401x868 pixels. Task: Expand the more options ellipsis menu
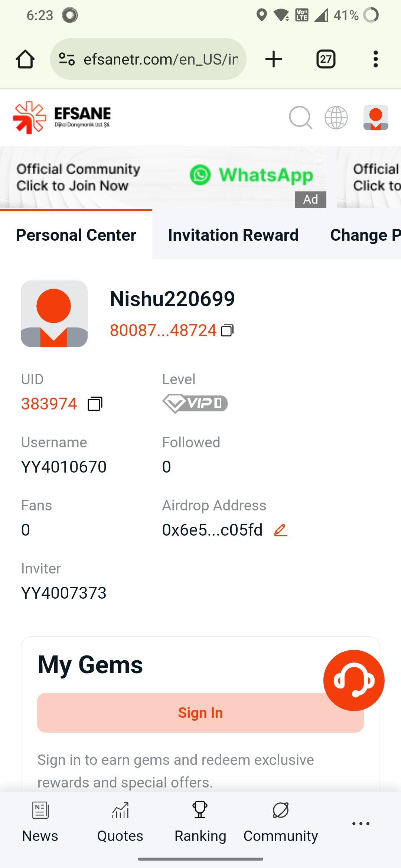click(361, 823)
